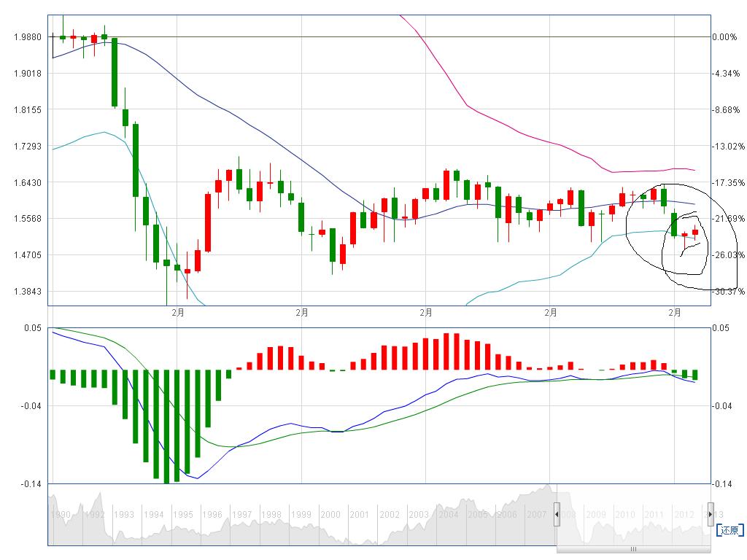Jump to year 1990 in the timeline overview

tap(61, 515)
